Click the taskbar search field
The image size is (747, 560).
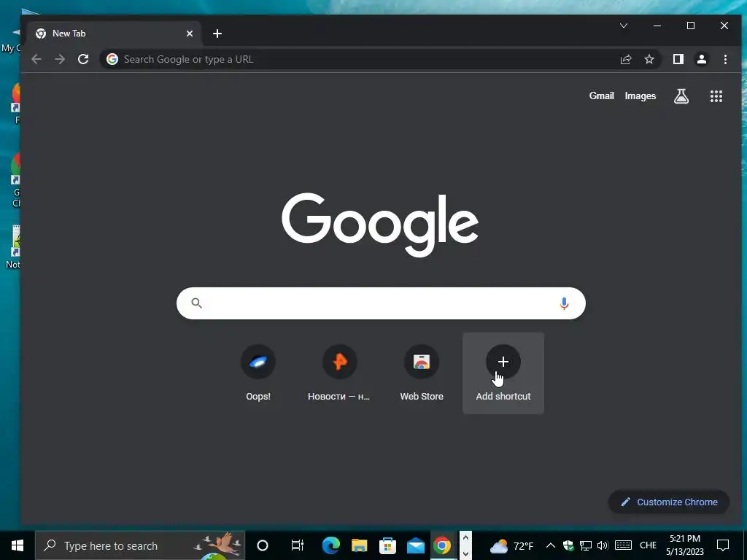[140, 545]
